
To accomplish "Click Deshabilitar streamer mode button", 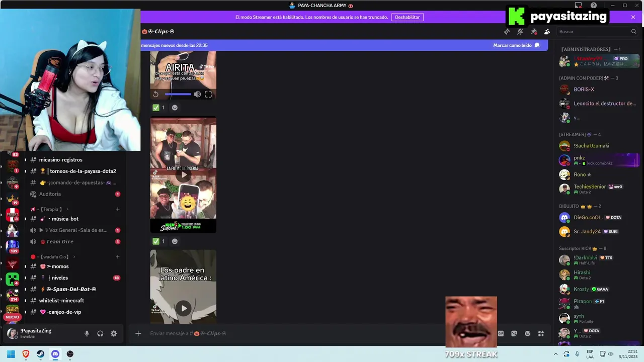I will [407, 17].
